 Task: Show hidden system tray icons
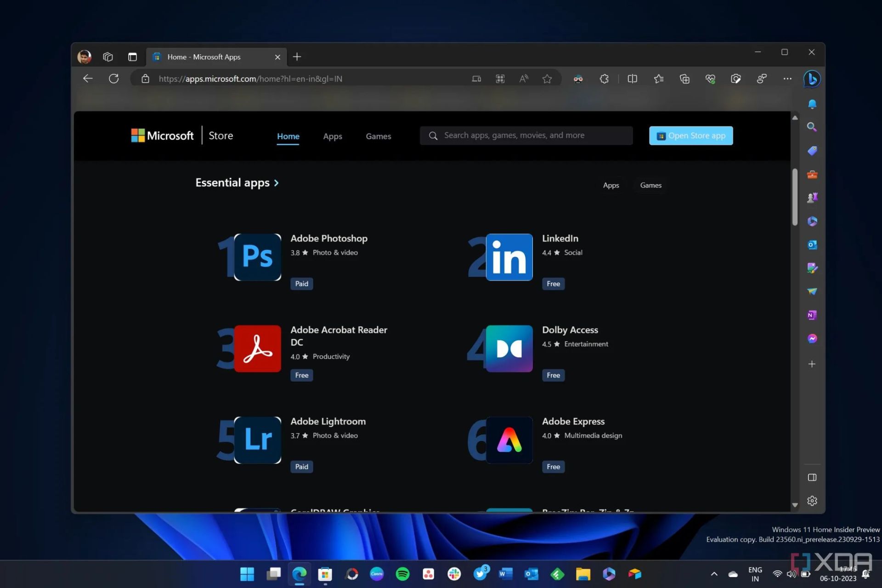[x=714, y=574]
